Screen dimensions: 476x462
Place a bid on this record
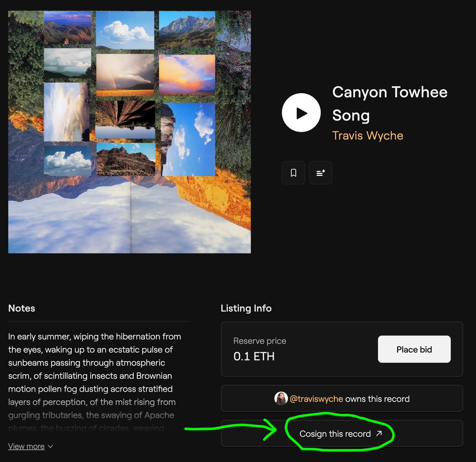click(414, 349)
